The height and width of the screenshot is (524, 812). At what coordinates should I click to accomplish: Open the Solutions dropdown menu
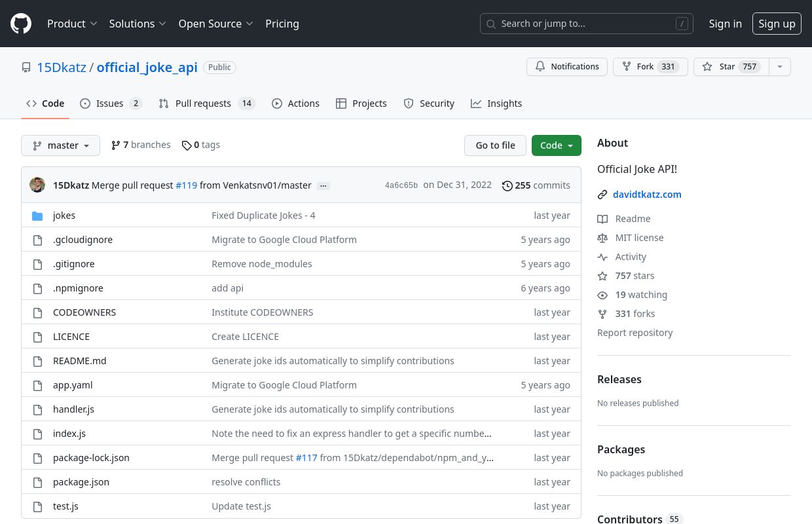[x=138, y=24]
